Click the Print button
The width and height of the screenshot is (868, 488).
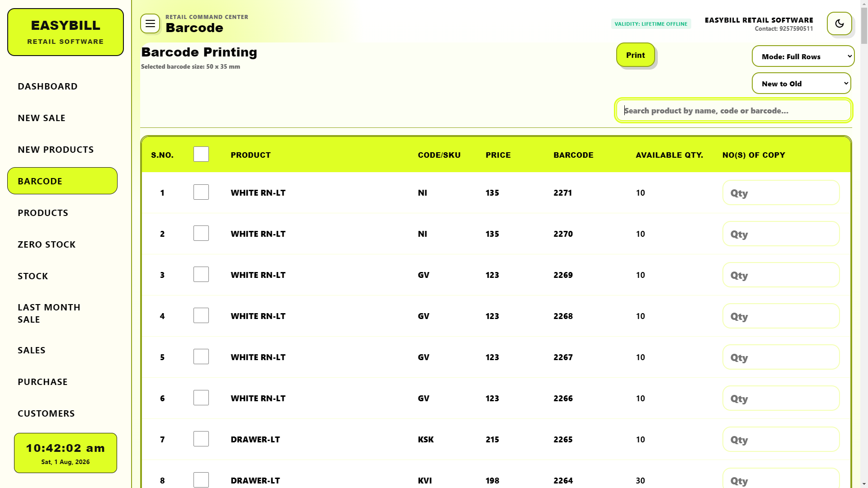click(x=635, y=55)
